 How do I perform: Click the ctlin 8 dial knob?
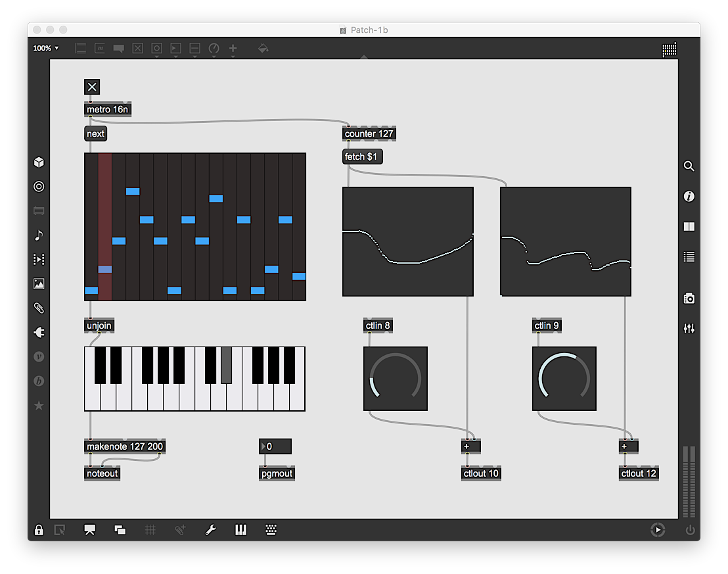point(396,378)
